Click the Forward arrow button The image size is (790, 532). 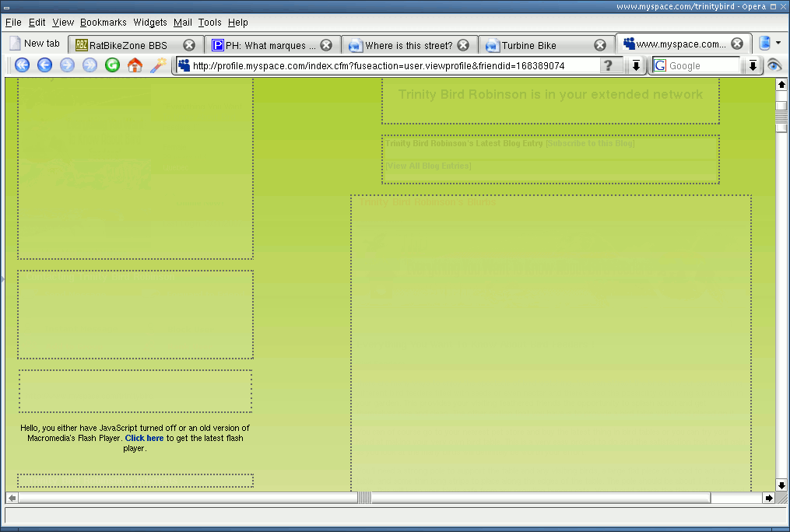coord(67,65)
